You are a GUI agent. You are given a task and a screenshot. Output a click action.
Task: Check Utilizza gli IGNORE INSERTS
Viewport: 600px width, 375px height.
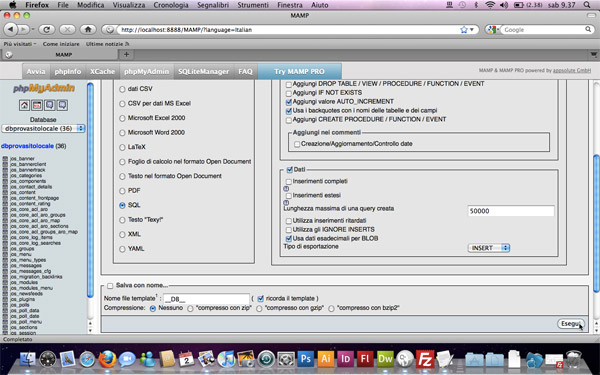click(289, 230)
